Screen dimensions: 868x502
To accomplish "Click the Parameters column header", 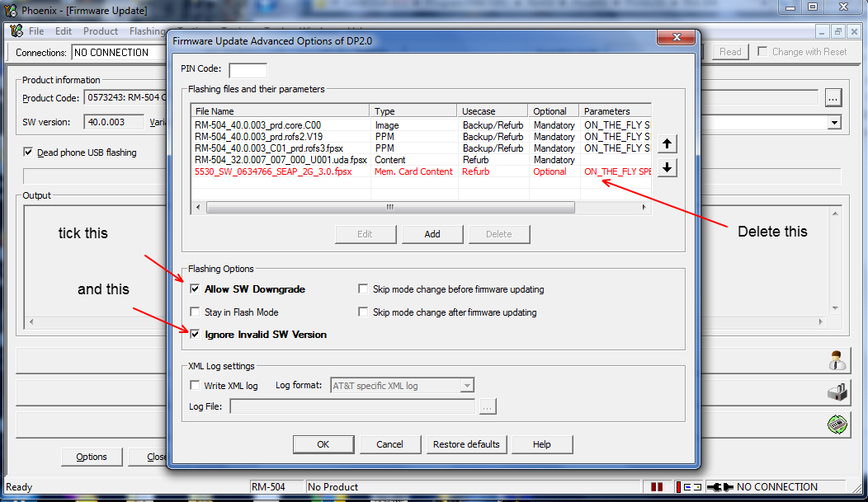I will (x=615, y=110).
